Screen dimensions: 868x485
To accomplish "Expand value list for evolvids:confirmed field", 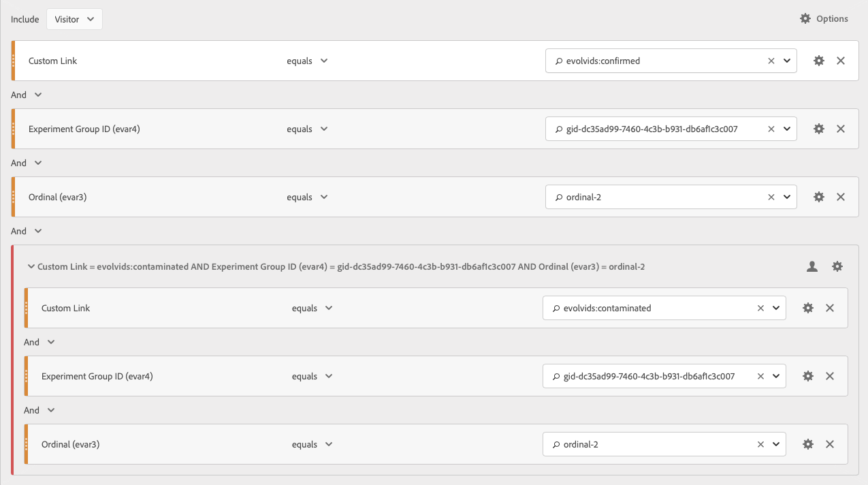I will 787,61.
